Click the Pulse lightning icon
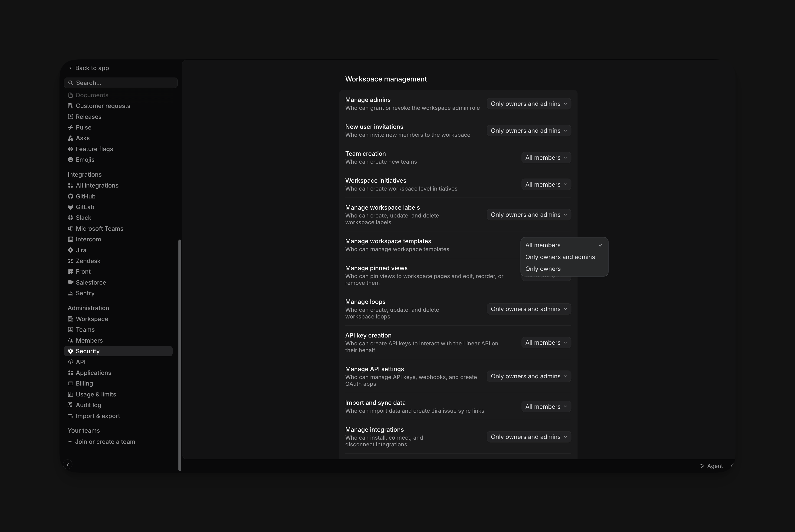 70,128
